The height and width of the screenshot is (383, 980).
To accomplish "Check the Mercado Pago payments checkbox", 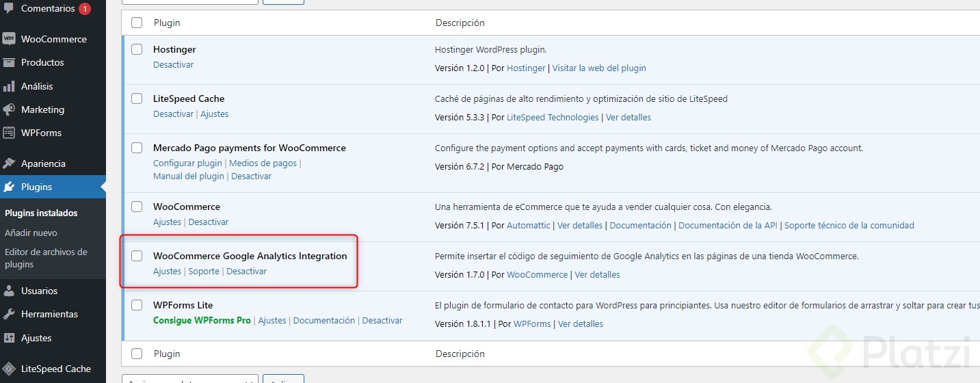I will click(137, 148).
